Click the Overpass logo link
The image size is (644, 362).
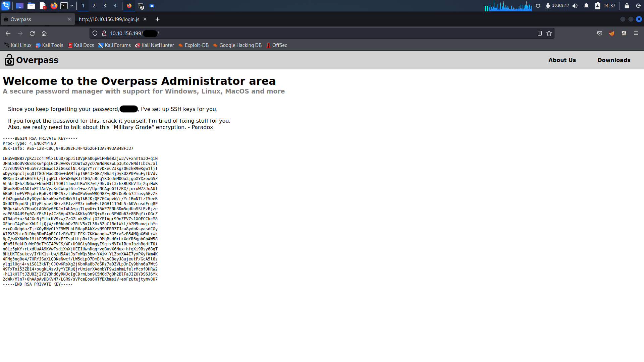click(x=32, y=60)
